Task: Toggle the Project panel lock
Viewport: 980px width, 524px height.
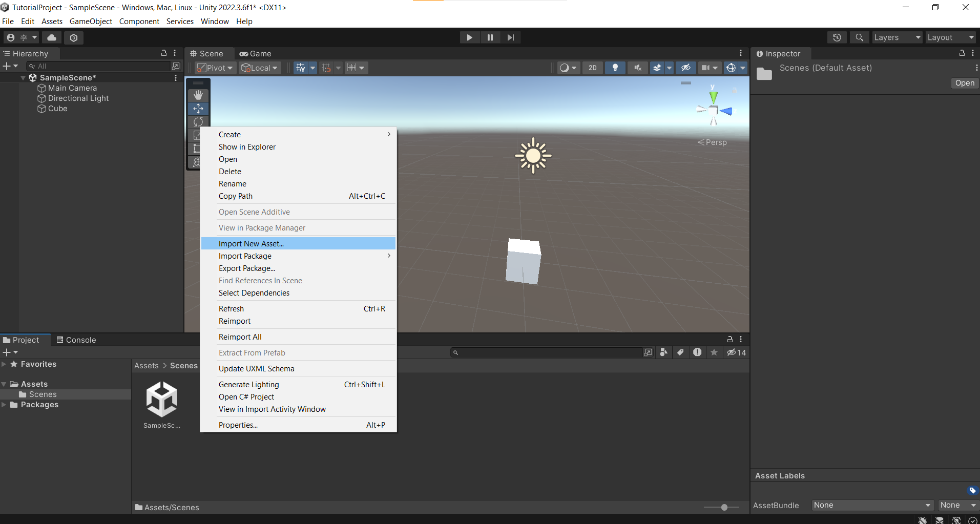Action: click(x=730, y=339)
